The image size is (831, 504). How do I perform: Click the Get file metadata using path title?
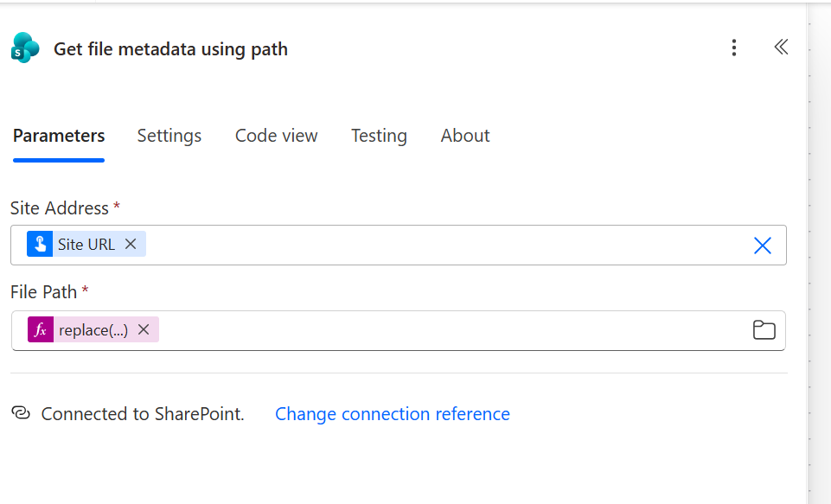coord(170,49)
